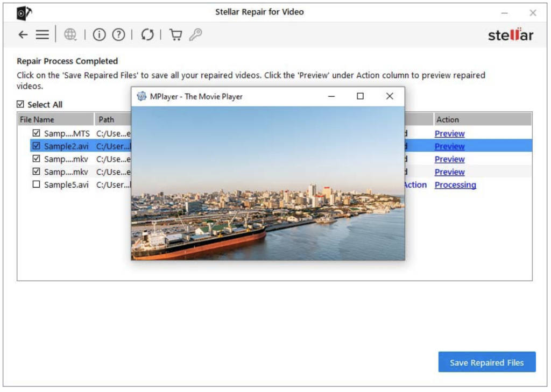
Task: Click the globe language icon
Action: pos(70,35)
